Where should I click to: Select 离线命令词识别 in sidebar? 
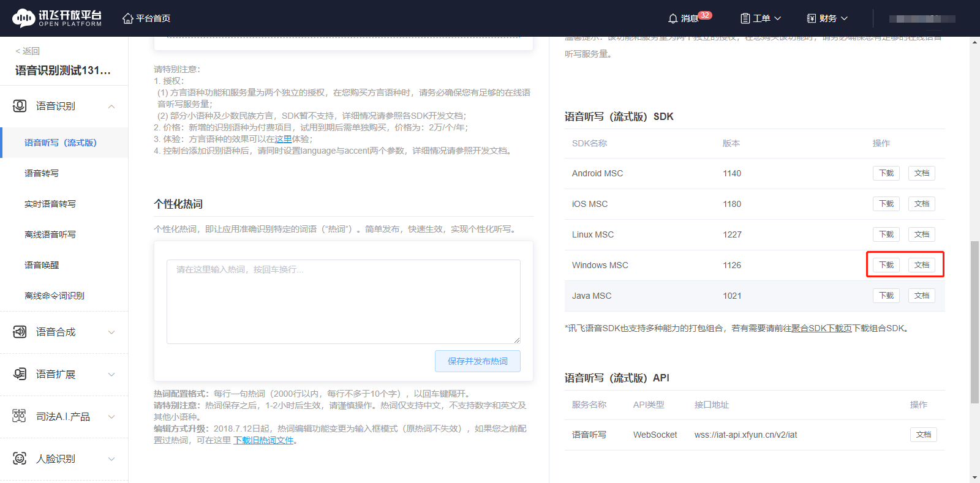(x=55, y=296)
